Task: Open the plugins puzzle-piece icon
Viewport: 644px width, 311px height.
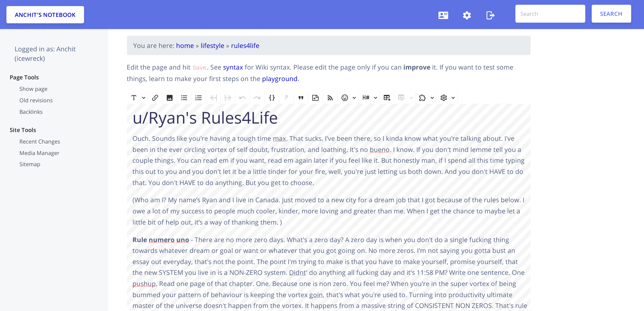Action: coord(422,98)
